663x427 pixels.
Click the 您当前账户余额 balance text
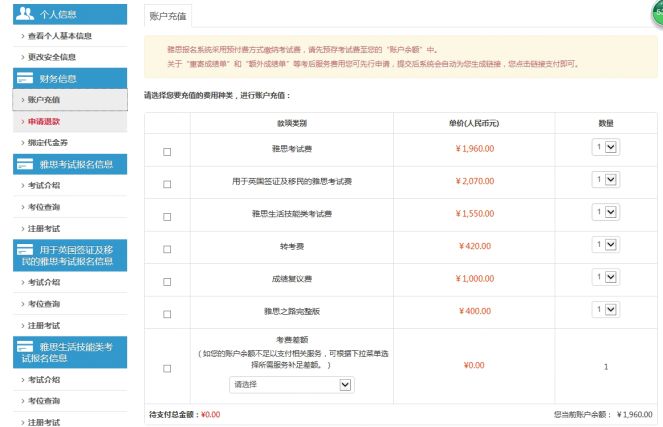(x=603, y=415)
